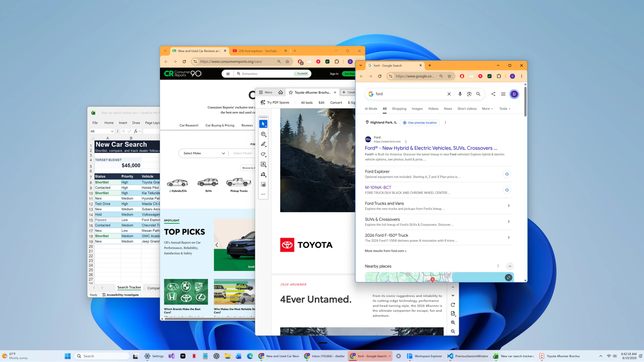This screenshot has width=644, height=362.
Task: Select the SUVs vehicle type thumbnail
Action: point(208,185)
